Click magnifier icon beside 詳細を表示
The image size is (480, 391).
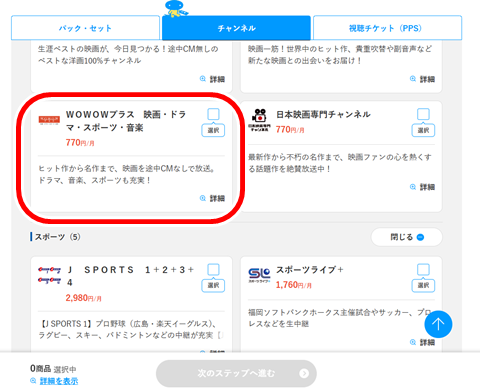pyautogui.click(x=33, y=381)
